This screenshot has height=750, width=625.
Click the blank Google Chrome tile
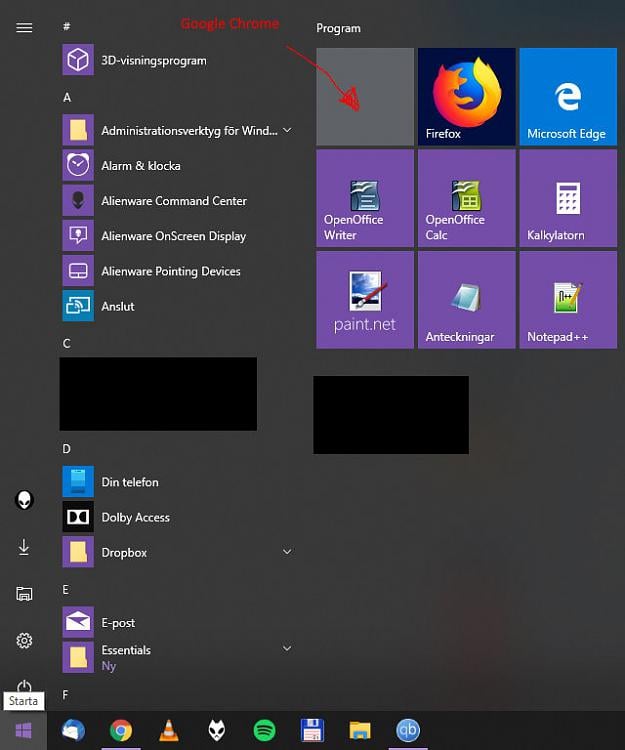click(365, 97)
